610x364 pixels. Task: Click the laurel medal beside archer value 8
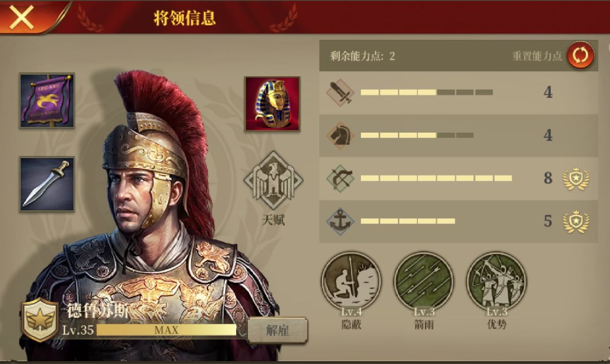pyautogui.click(x=576, y=179)
